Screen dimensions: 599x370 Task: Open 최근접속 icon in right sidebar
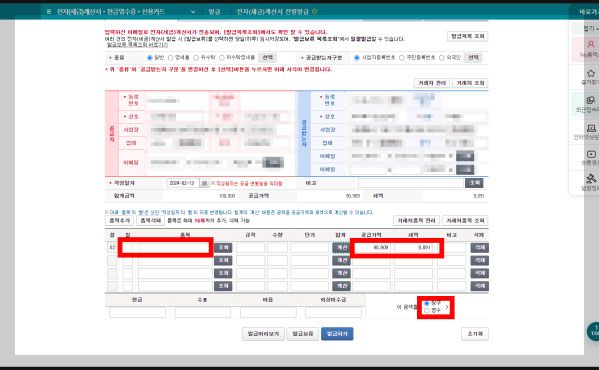click(x=591, y=100)
